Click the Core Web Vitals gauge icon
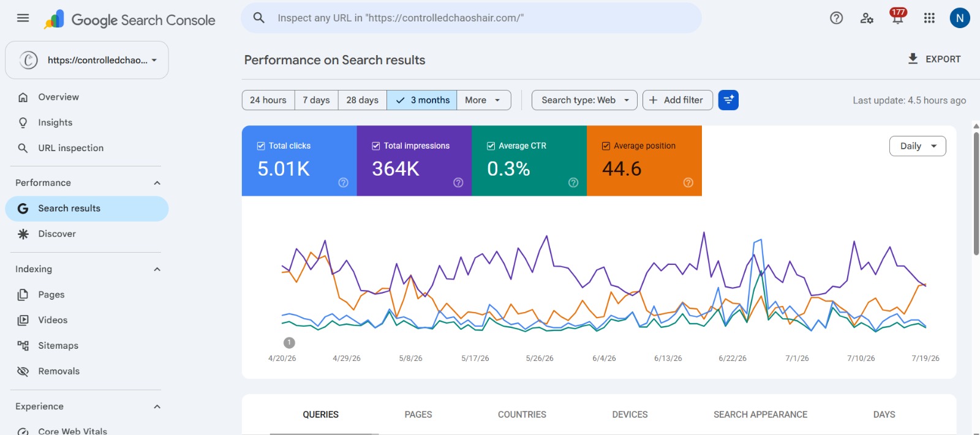980x435 pixels. click(23, 431)
